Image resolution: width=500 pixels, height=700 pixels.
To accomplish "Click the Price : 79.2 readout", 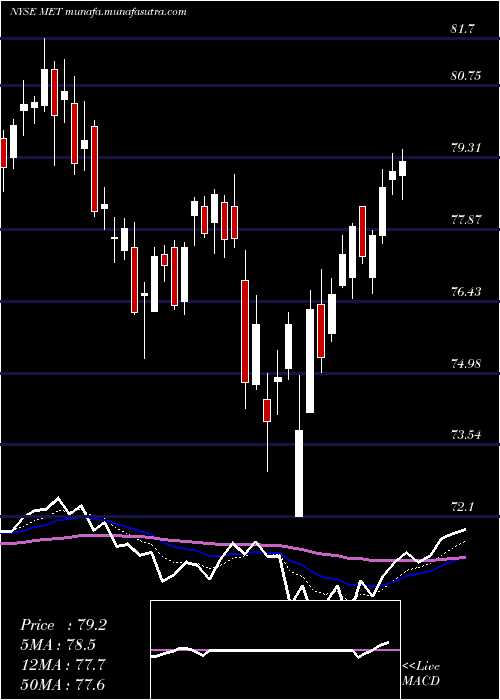I will click(63, 625).
